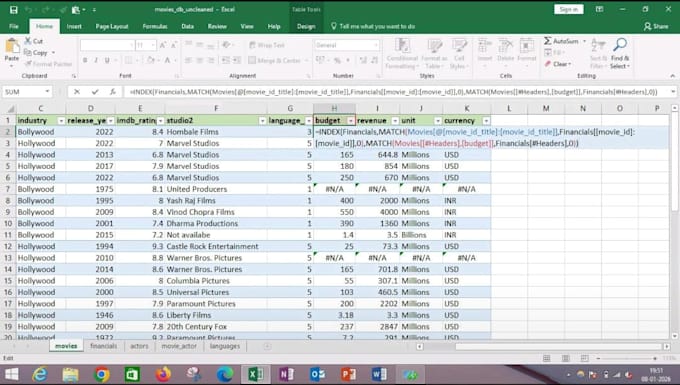The width and height of the screenshot is (680, 385).
Task: Open the File tab
Action: click(14, 26)
